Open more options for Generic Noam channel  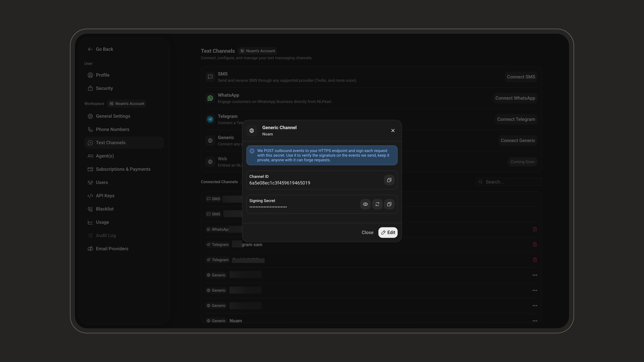click(535, 321)
